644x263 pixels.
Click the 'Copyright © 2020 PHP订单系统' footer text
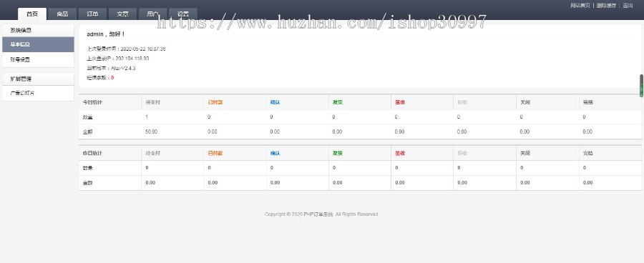pyautogui.click(x=299, y=214)
